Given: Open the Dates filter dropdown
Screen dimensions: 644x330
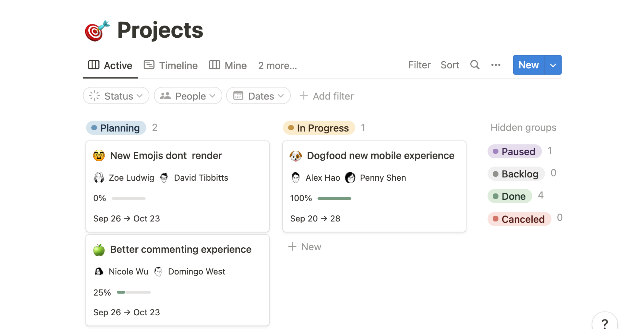Looking at the screenshot, I should click(x=258, y=96).
